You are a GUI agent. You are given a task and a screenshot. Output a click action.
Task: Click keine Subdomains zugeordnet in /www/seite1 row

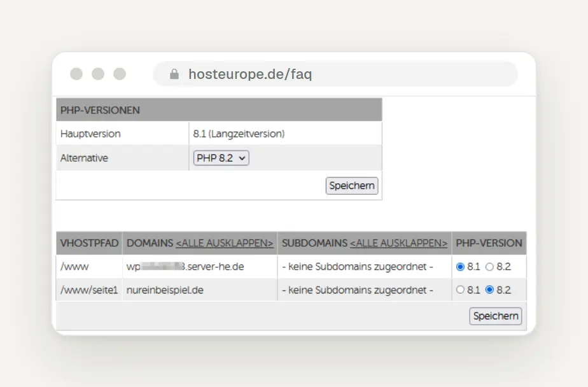coord(358,290)
